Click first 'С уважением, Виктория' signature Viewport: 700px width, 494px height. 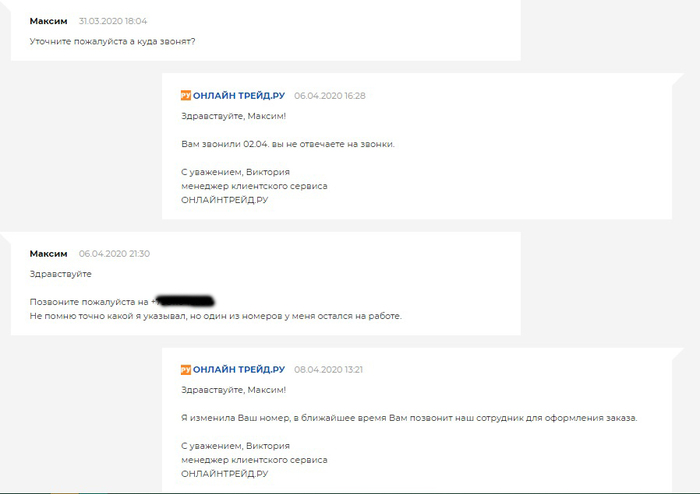tap(235, 172)
